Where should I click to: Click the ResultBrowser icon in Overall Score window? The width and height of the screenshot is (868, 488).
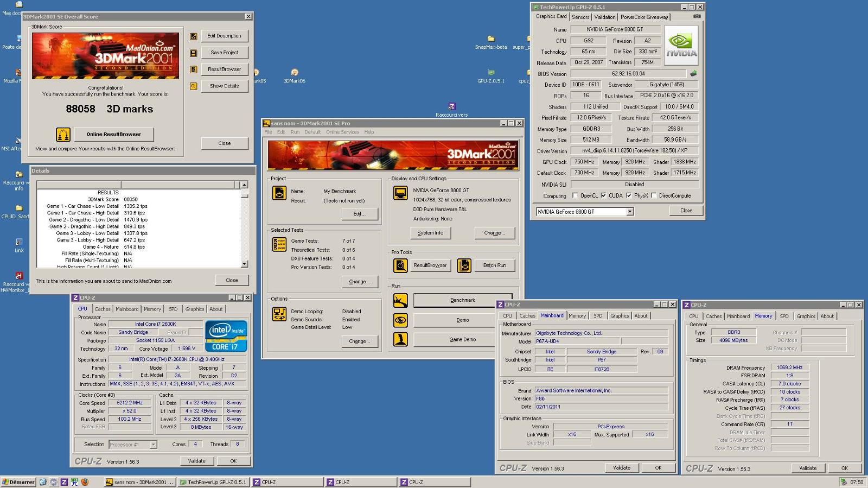click(193, 69)
